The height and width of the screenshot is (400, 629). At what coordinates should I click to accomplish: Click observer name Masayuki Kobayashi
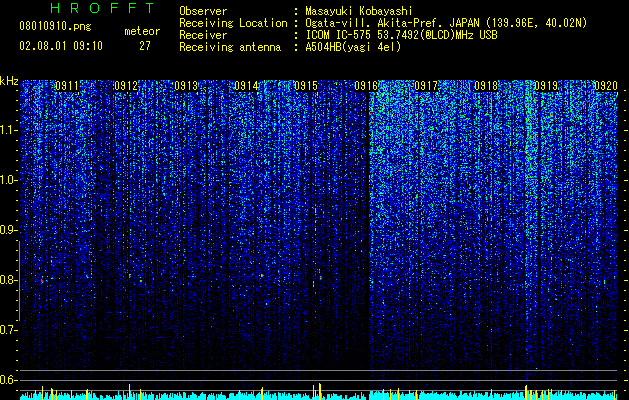coord(359,11)
